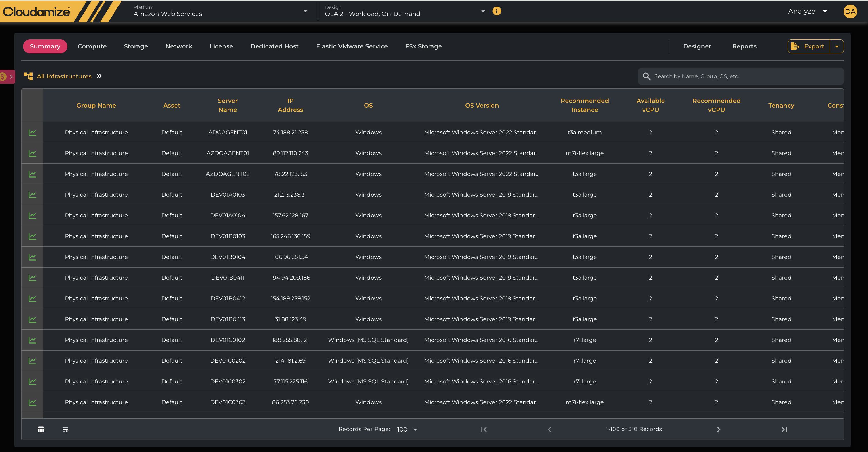Viewport: 868px width, 452px height.
Task: Open performance chart for DEV01C0102
Action: (32, 340)
